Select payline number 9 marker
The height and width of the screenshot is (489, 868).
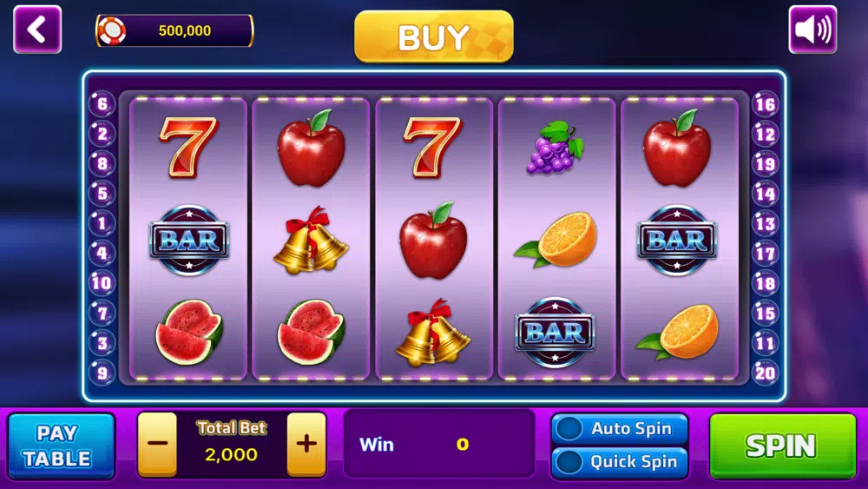point(102,373)
